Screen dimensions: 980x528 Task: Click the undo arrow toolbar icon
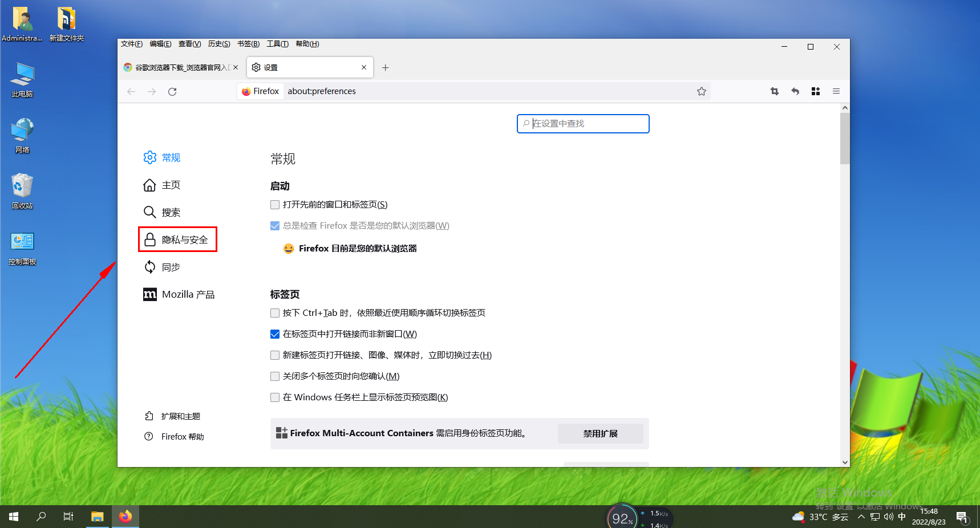795,91
